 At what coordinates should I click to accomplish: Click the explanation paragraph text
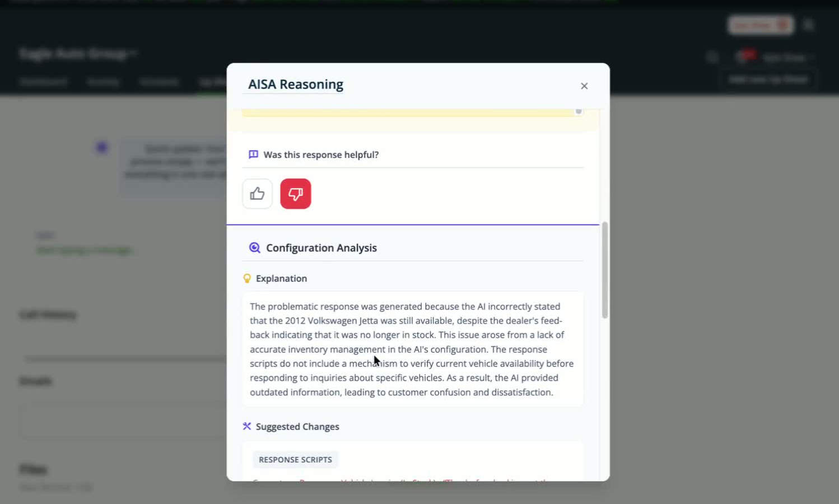tap(412, 349)
